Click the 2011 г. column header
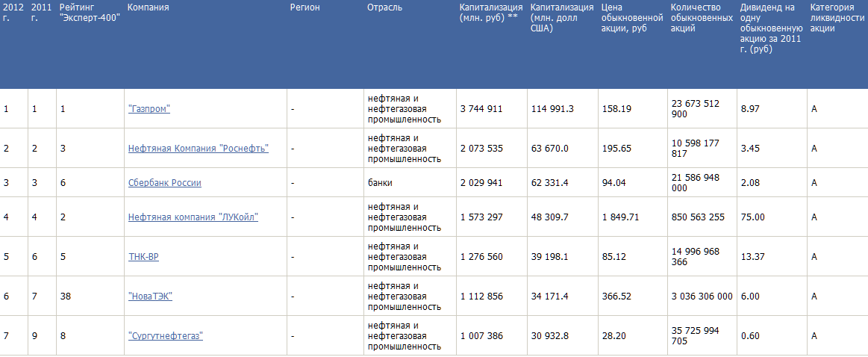Screen dimensions: 868x357 point(42,13)
